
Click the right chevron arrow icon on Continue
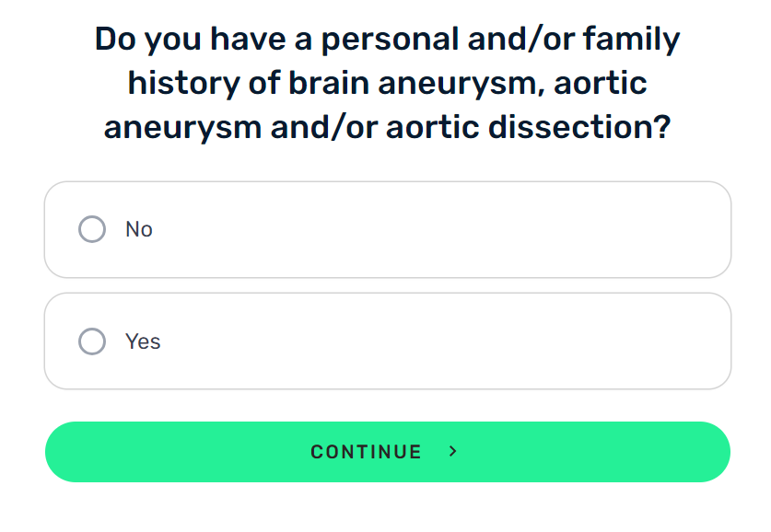coord(453,451)
